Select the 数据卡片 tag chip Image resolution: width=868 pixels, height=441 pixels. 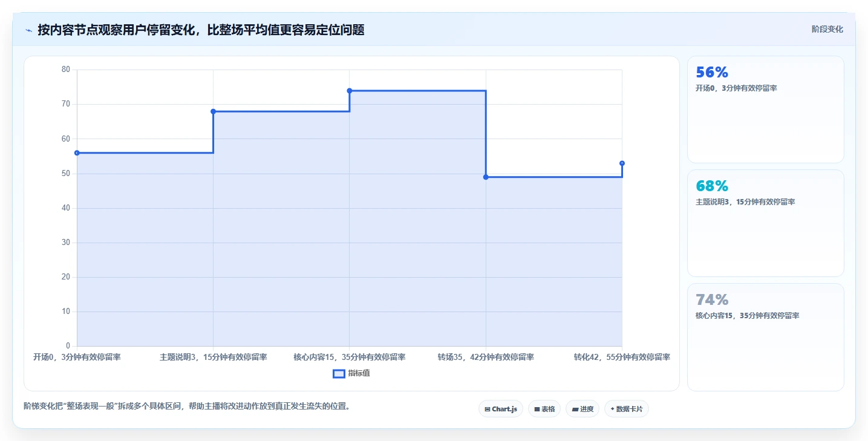tap(627, 409)
